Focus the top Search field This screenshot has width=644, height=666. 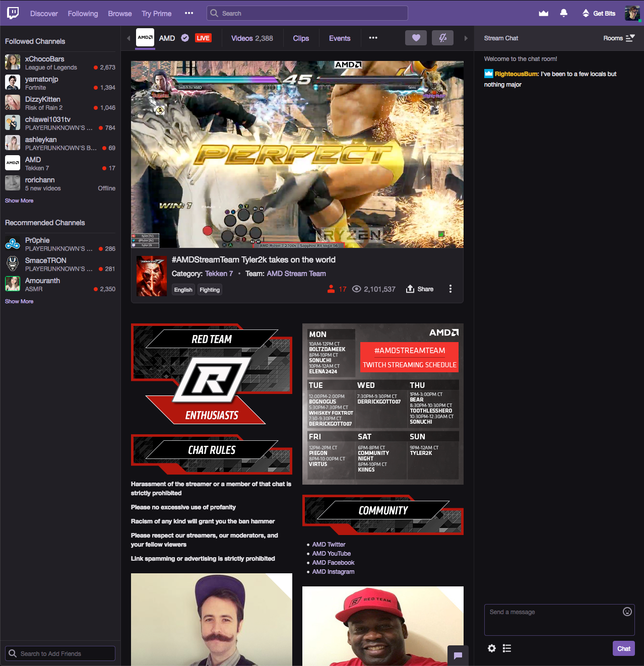point(307,13)
